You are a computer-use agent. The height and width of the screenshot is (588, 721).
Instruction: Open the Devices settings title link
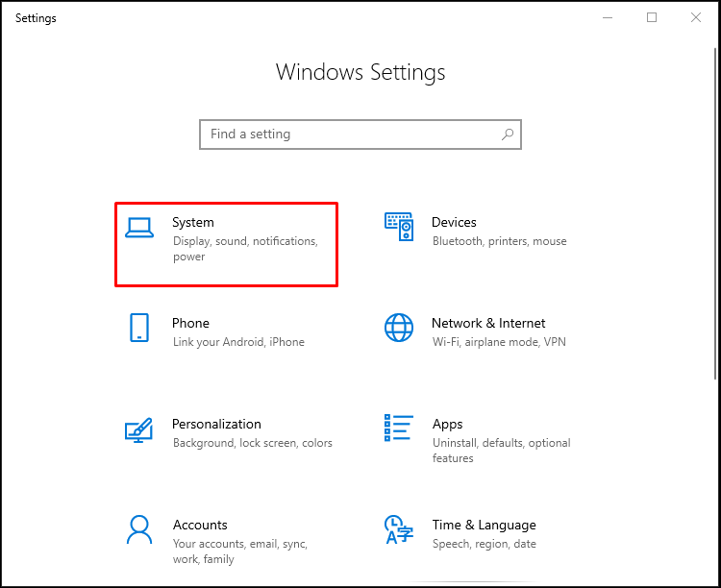454,222
